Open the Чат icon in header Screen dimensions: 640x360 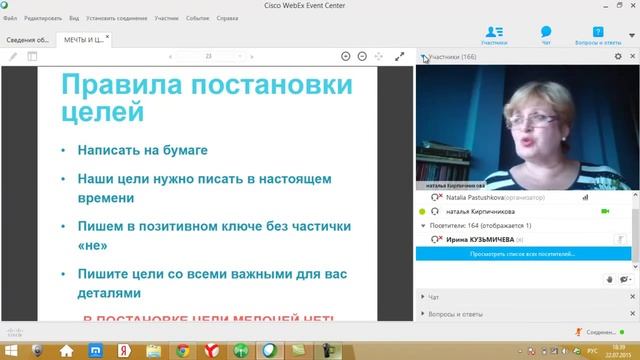(x=546, y=35)
